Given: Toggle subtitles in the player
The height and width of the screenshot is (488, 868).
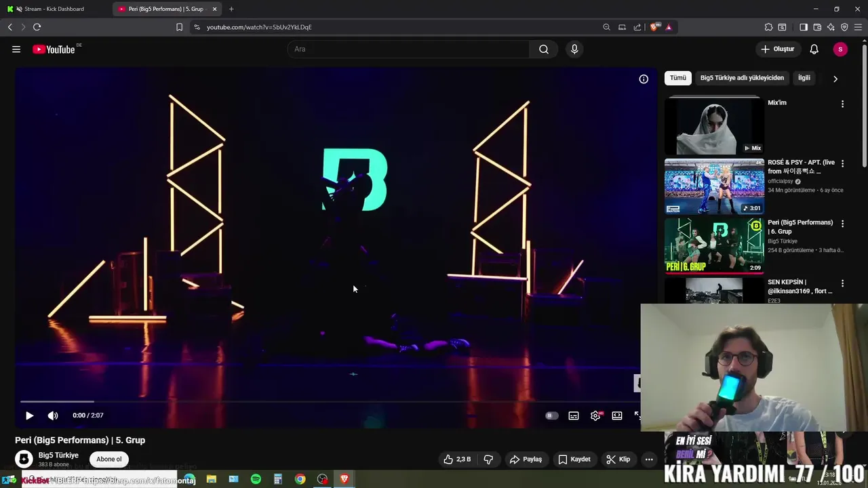Looking at the screenshot, I should [x=574, y=415].
